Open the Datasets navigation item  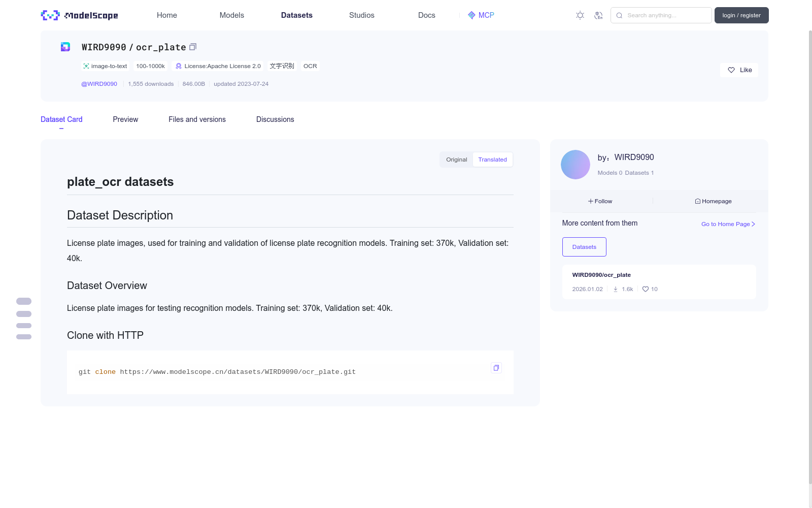pyautogui.click(x=297, y=15)
